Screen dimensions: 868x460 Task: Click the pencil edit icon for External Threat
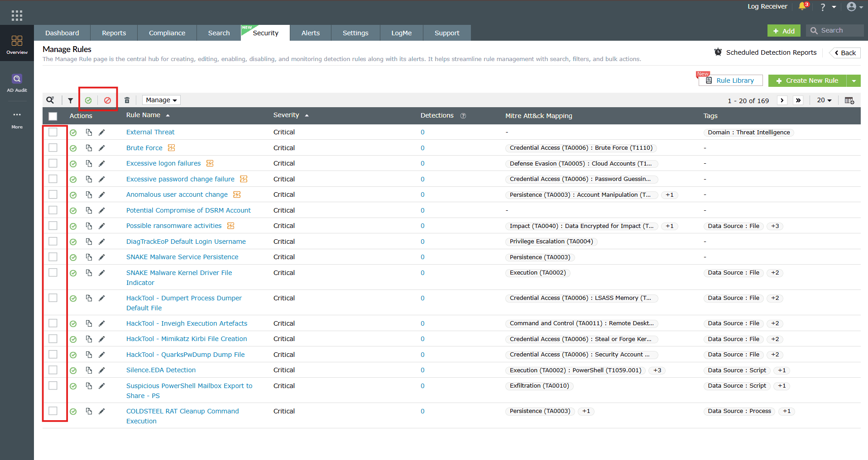[102, 133]
